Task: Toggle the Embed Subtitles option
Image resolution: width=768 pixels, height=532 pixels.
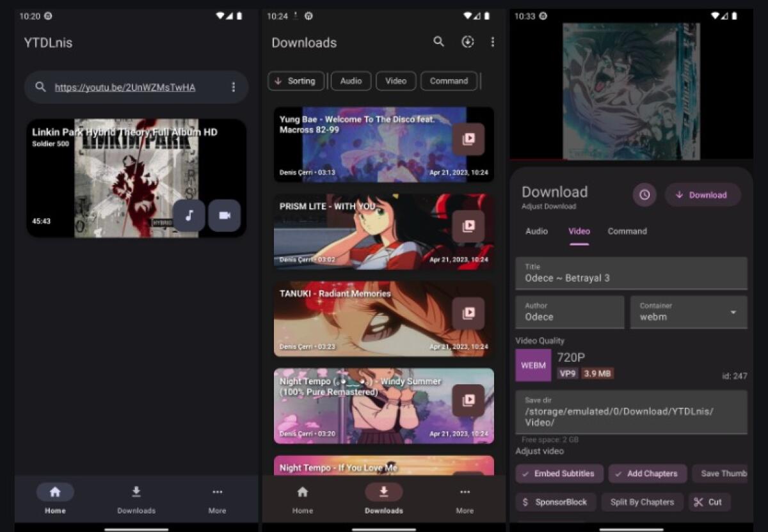Action: [559, 474]
